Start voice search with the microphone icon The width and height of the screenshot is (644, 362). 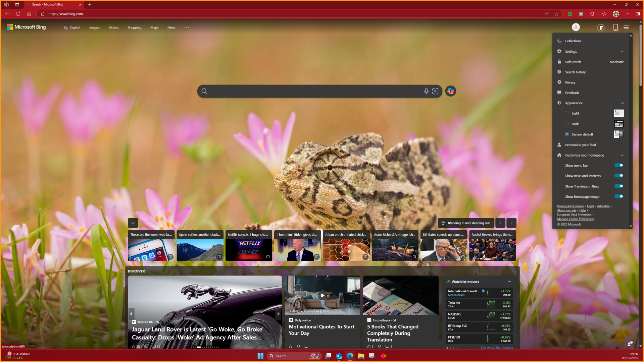(426, 91)
